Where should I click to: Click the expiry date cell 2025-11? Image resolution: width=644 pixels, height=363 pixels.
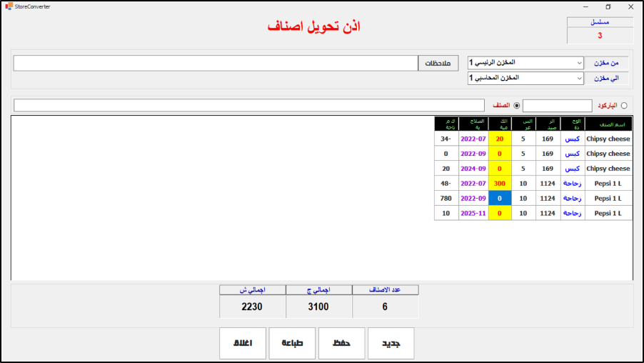pos(473,214)
